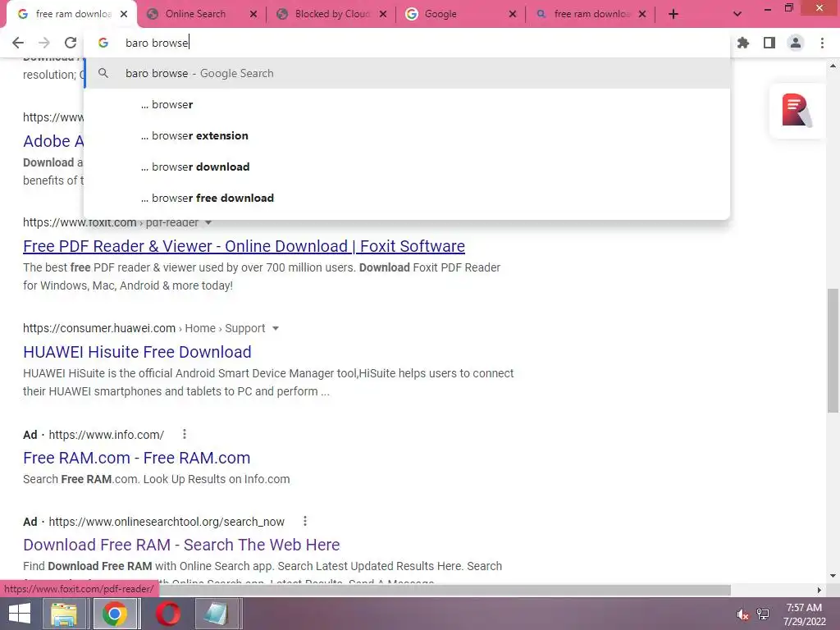Open the HUAWEI Hisuite Free Download link
This screenshot has height=630, width=840.
(x=137, y=352)
